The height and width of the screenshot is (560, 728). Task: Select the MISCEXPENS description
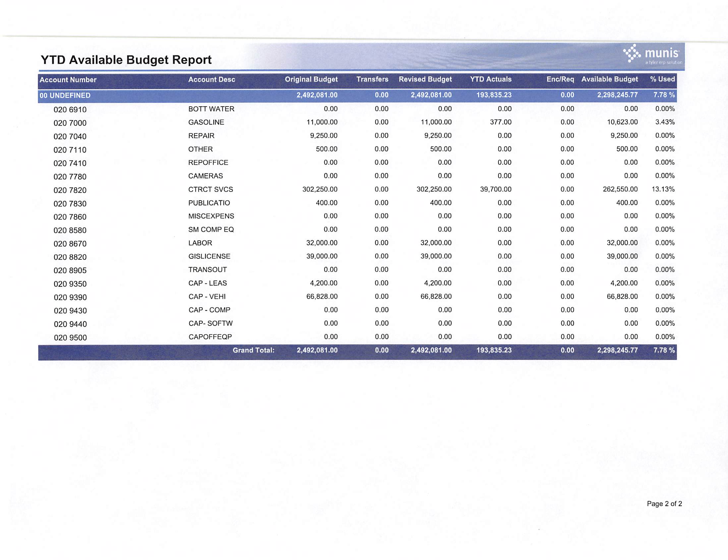tap(211, 216)
